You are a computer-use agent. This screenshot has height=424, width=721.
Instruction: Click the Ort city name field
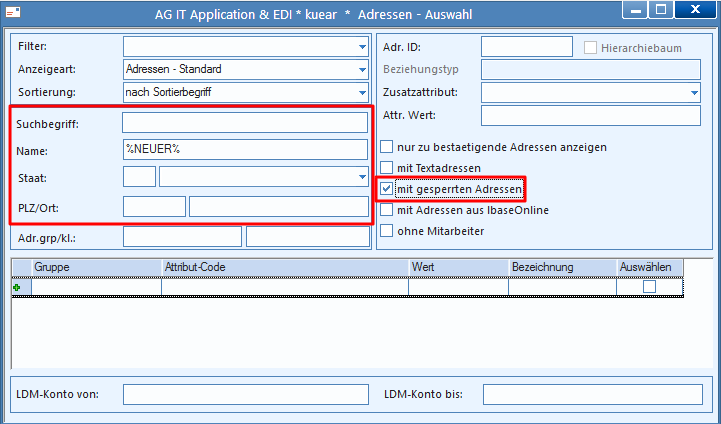coord(279,206)
